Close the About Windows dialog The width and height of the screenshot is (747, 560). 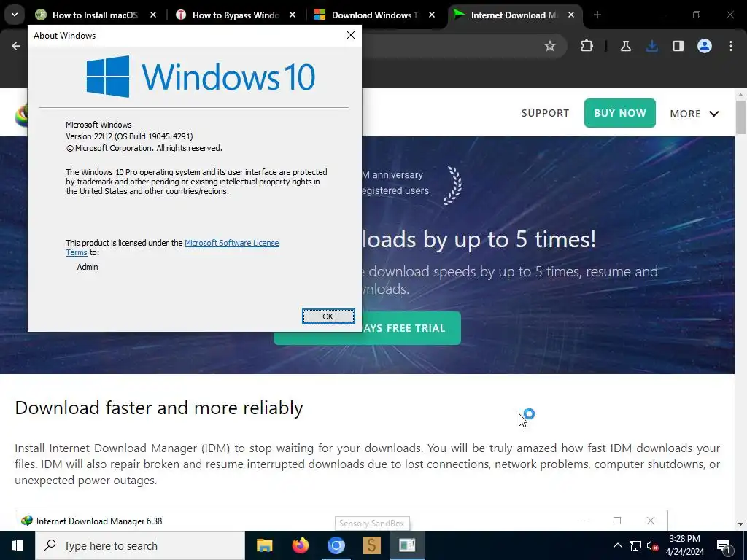[351, 35]
